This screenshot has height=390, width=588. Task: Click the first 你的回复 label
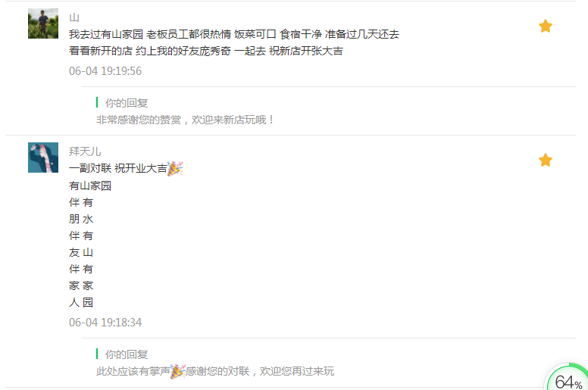pyautogui.click(x=127, y=103)
